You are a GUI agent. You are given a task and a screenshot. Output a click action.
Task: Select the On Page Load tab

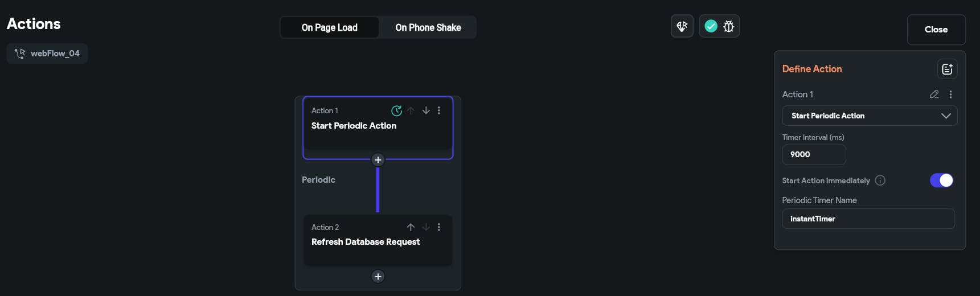tap(329, 27)
